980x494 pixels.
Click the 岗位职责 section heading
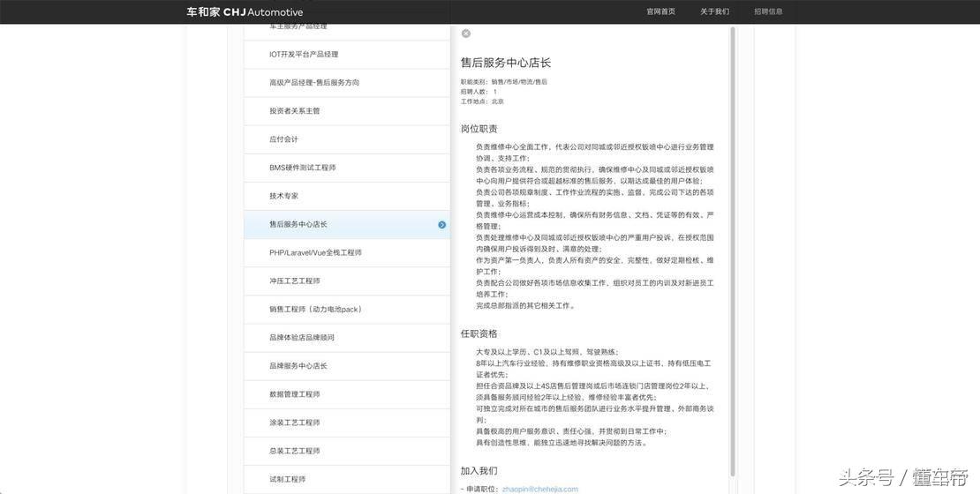pos(479,129)
